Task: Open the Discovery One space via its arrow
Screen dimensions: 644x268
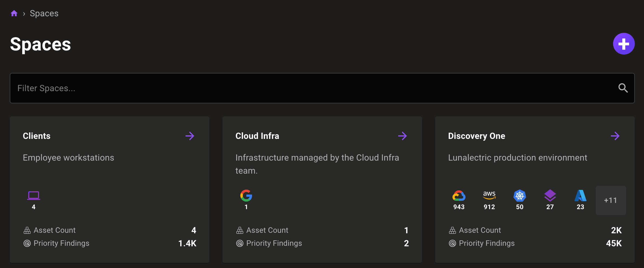Action: tap(615, 136)
